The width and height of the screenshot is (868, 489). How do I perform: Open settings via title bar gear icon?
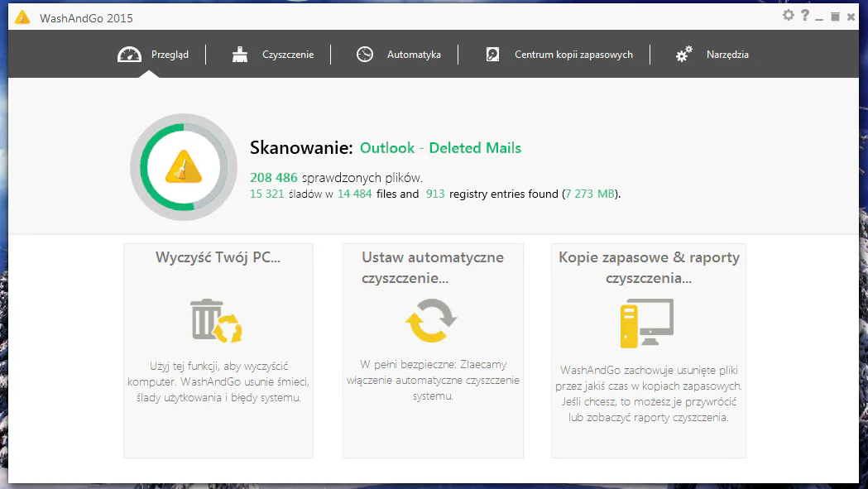coord(789,16)
